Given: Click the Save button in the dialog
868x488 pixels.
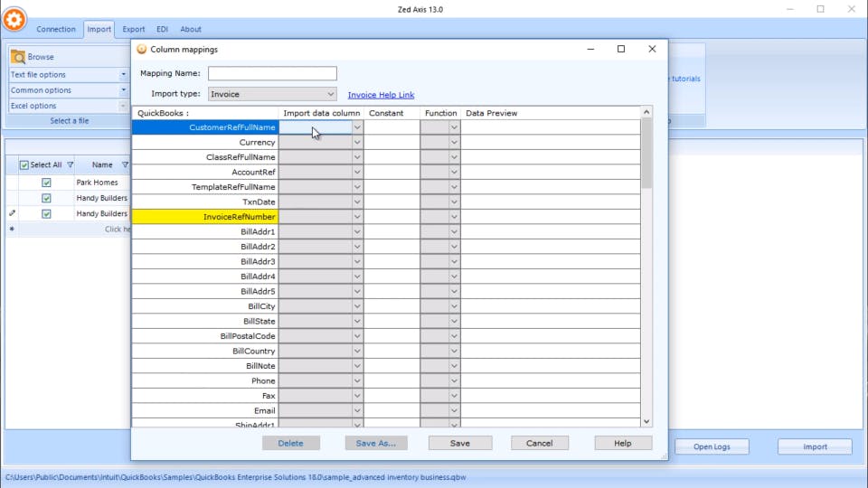Looking at the screenshot, I should pos(460,443).
